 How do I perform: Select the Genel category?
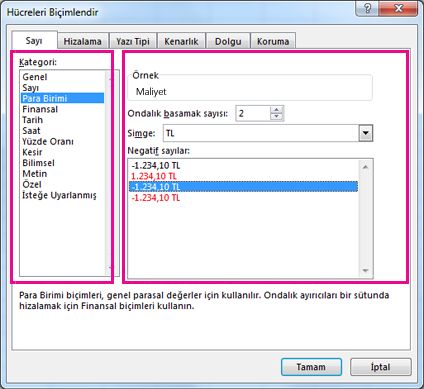(63, 77)
